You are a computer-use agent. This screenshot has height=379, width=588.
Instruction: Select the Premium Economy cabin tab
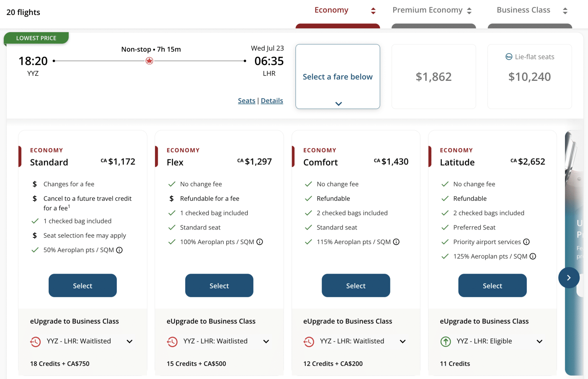point(428,10)
